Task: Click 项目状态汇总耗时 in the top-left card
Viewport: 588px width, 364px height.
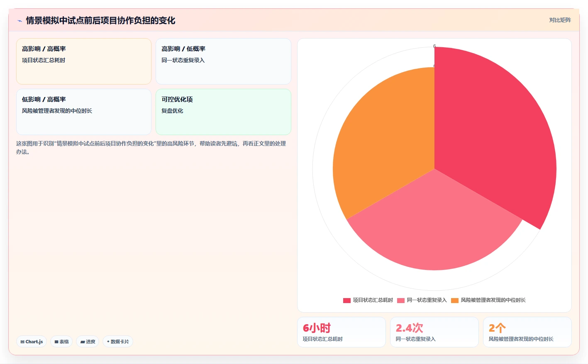Action: tap(44, 60)
